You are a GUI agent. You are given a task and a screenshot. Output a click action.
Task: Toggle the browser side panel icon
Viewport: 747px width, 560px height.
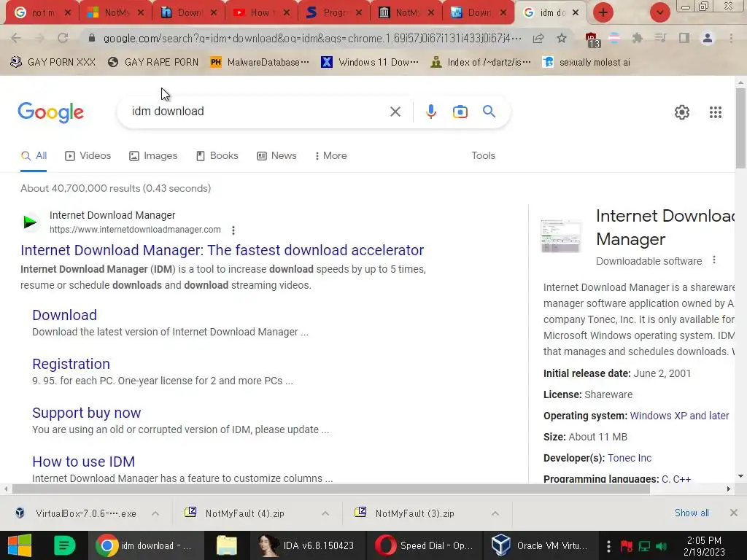click(684, 38)
